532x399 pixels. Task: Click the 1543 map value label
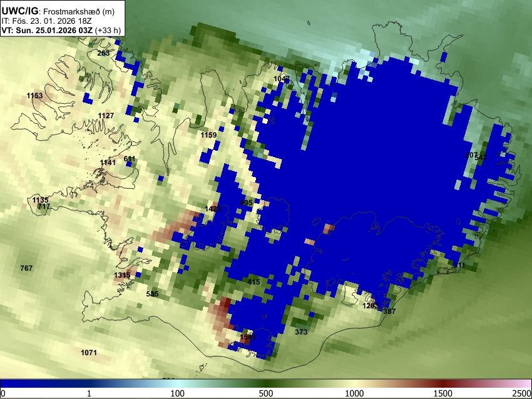[x=248, y=337]
